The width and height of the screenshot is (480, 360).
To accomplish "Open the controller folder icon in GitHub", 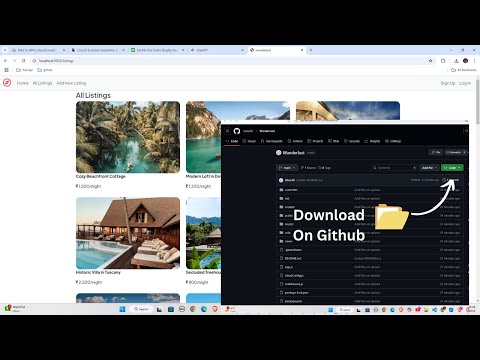I will coord(281,190).
